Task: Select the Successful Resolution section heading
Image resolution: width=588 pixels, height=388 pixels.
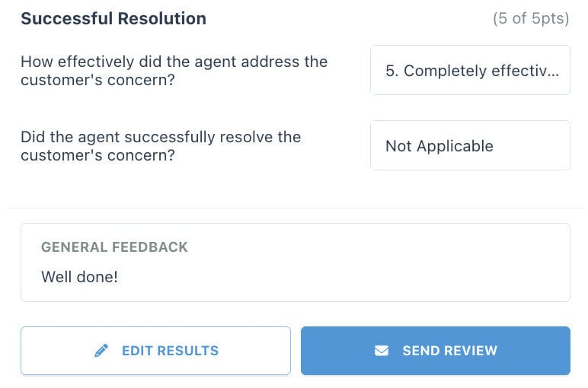Action: (x=113, y=18)
